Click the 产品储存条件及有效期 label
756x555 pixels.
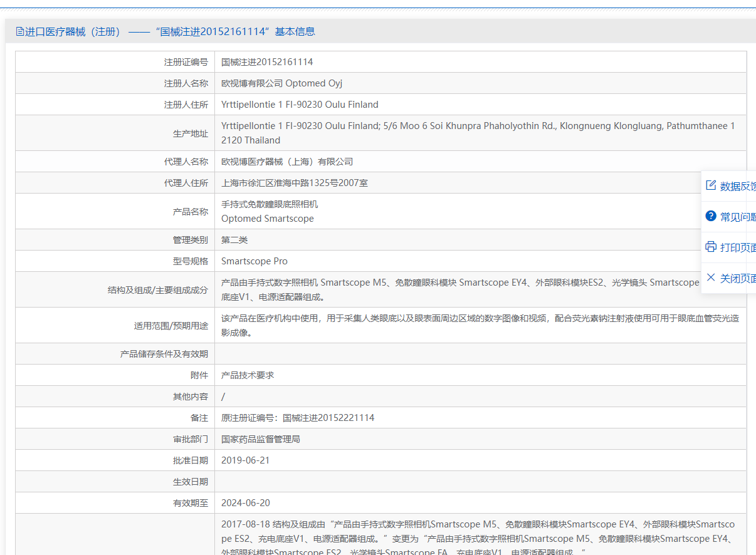point(164,354)
